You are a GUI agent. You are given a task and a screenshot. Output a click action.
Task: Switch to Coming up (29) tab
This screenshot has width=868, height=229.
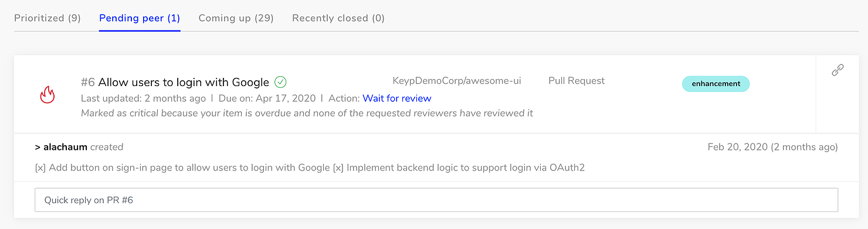click(236, 18)
